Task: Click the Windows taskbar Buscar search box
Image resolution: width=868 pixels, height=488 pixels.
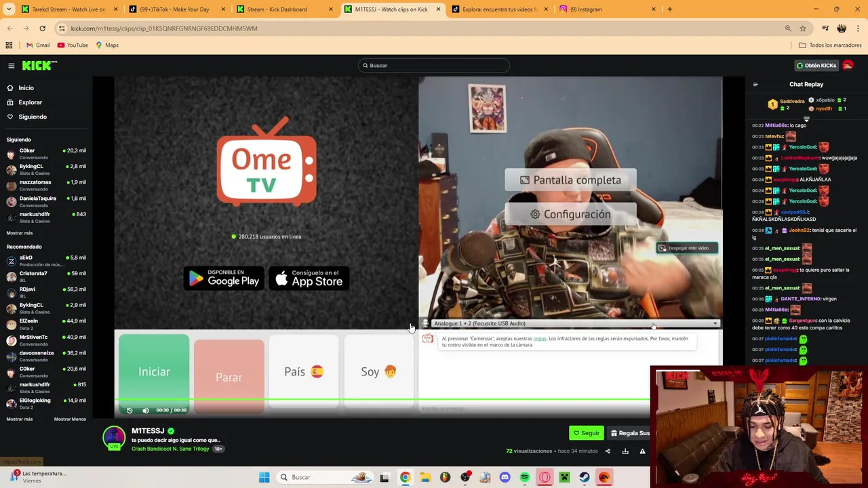Action: pyautogui.click(x=325, y=477)
